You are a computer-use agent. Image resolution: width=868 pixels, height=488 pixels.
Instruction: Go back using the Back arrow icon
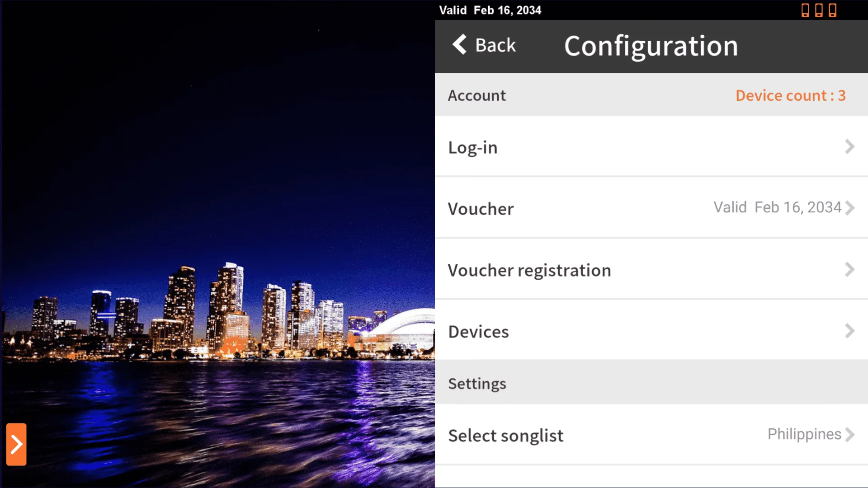tap(460, 44)
